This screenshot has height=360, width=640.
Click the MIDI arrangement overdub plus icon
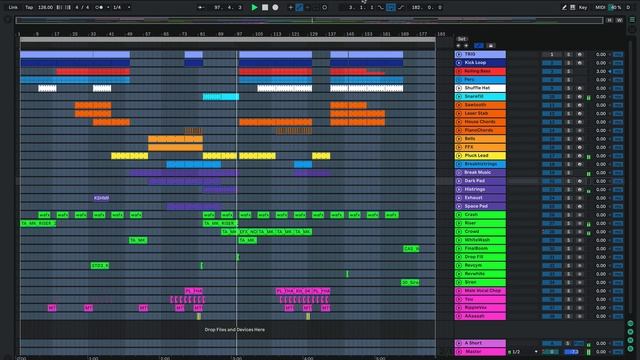[x=291, y=7]
